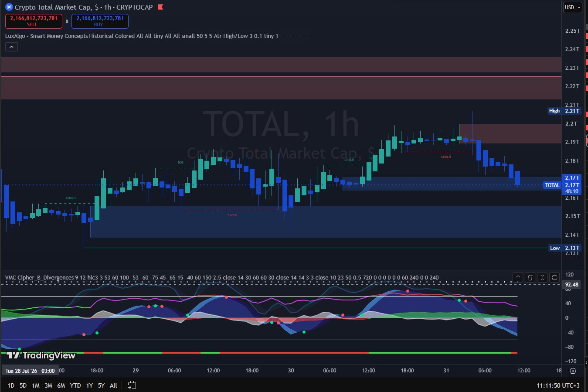Switch to the 1D date range
Viewport: 588px width, 392px height.
(x=11, y=385)
